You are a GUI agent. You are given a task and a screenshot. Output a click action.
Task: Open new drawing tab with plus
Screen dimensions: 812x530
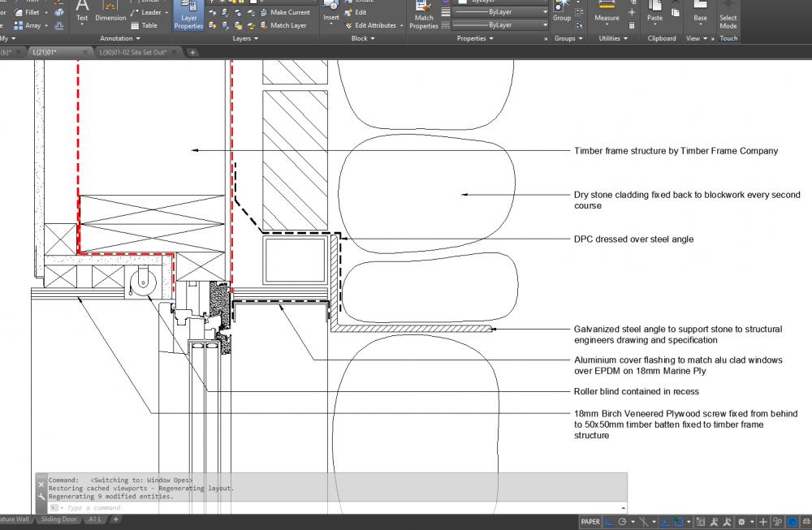tap(192, 52)
